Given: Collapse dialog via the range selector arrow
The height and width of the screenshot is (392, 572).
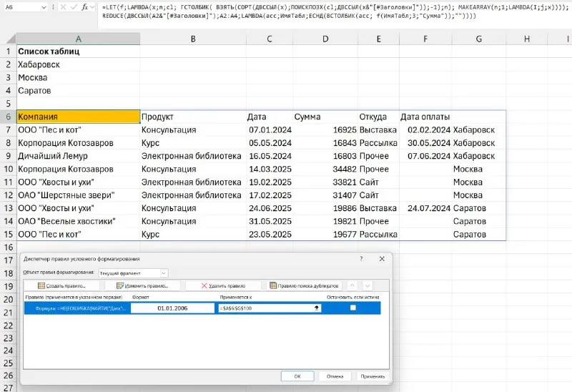Looking at the screenshot, I should click(316, 308).
